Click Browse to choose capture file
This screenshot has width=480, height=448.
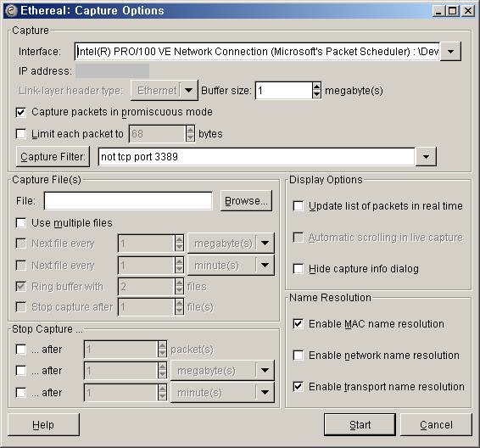[x=246, y=201]
